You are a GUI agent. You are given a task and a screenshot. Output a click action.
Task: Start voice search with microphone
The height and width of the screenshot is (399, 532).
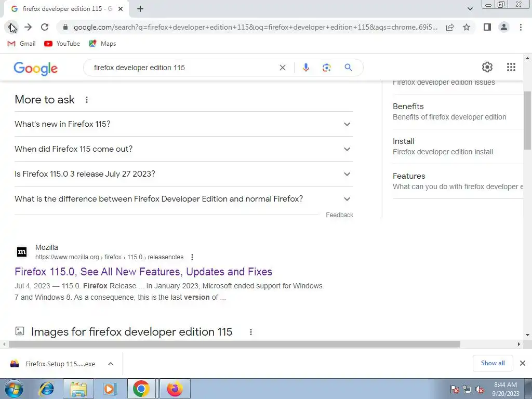(x=305, y=68)
